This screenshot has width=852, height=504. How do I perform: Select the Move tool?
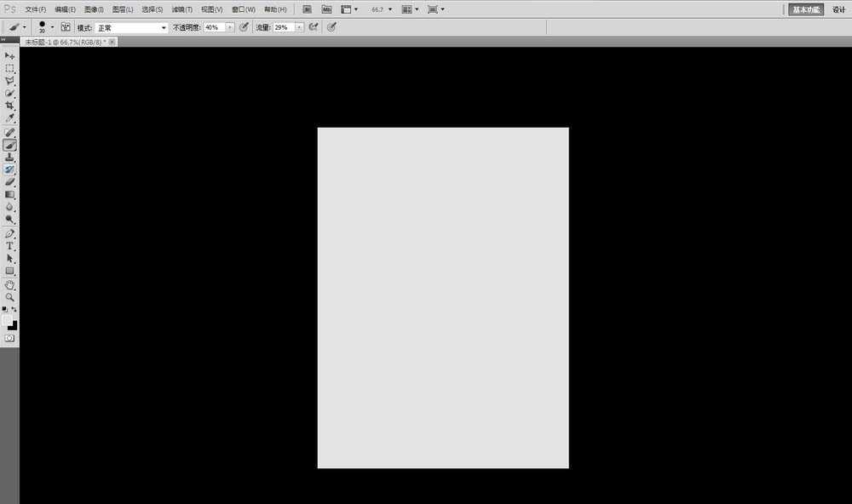pyautogui.click(x=10, y=55)
